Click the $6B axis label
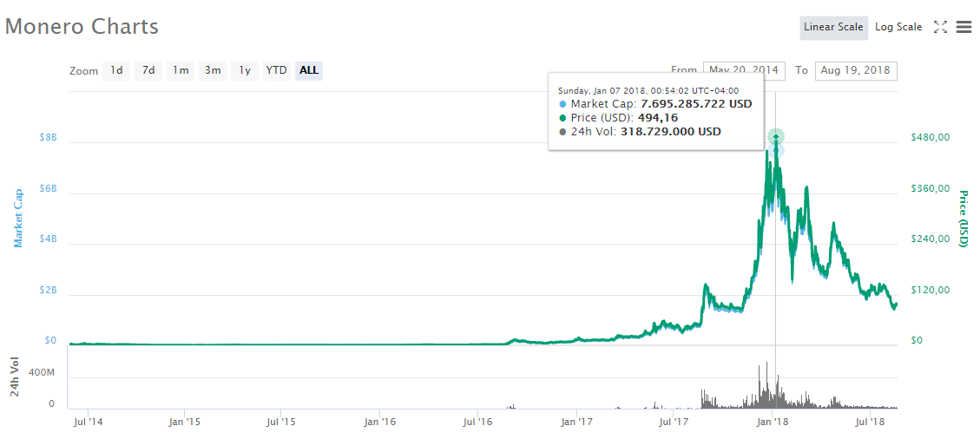The height and width of the screenshot is (439, 980). click(x=46, y=188)
